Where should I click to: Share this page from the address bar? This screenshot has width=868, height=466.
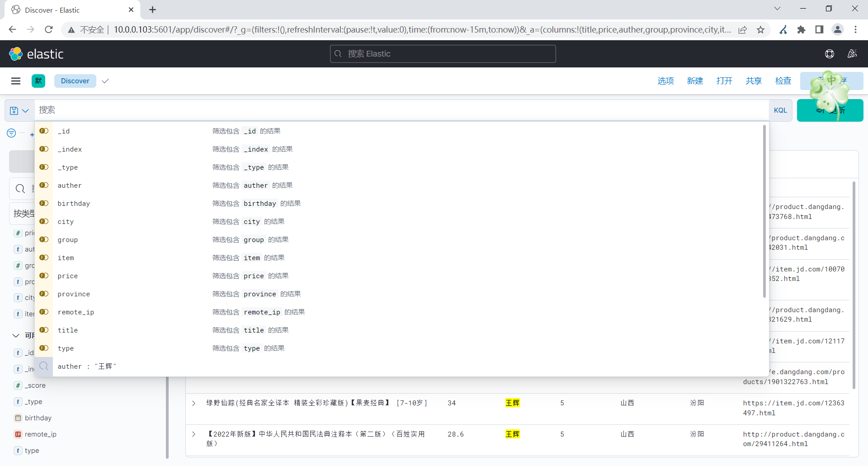[x=743, y=29]
